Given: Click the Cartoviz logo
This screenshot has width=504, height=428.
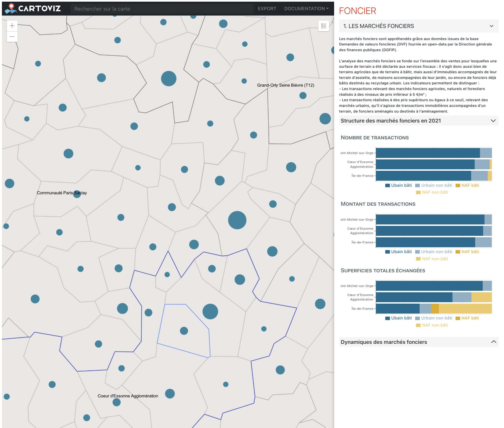Looking at the screenshot, I should 33,9.
